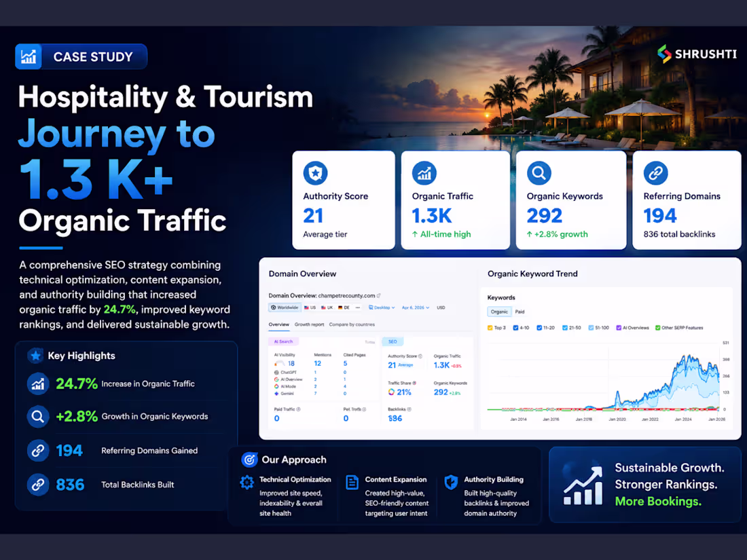Click magnifier icon beside Growth in Organic Keywords

(x=38, y=417)
